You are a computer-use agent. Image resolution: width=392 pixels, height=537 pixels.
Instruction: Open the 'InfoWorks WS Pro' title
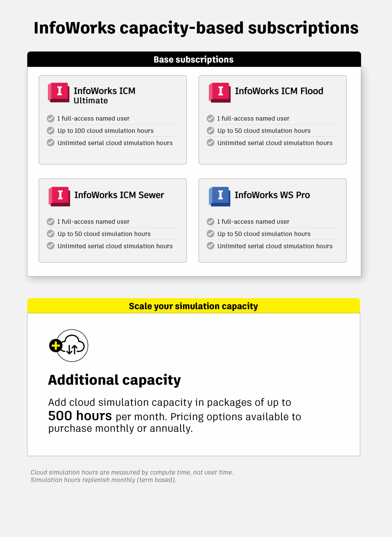coord(272,195)
